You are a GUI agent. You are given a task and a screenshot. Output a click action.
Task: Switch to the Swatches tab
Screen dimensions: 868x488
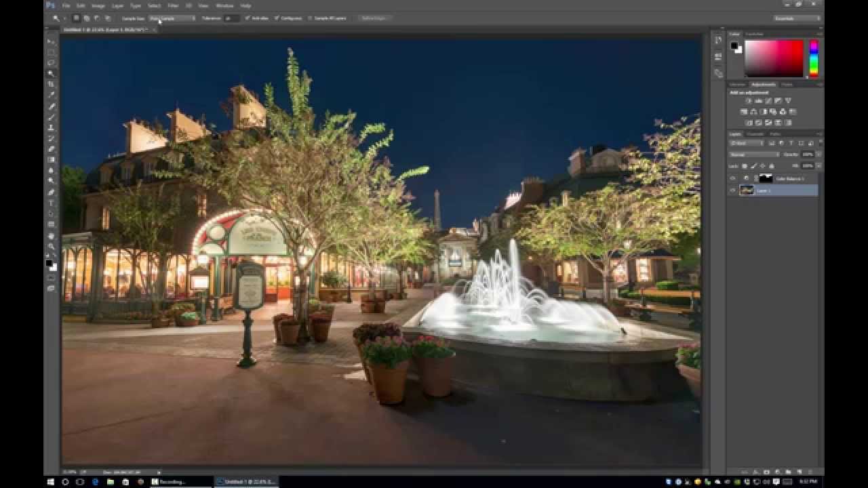click(x=754, y=34)
